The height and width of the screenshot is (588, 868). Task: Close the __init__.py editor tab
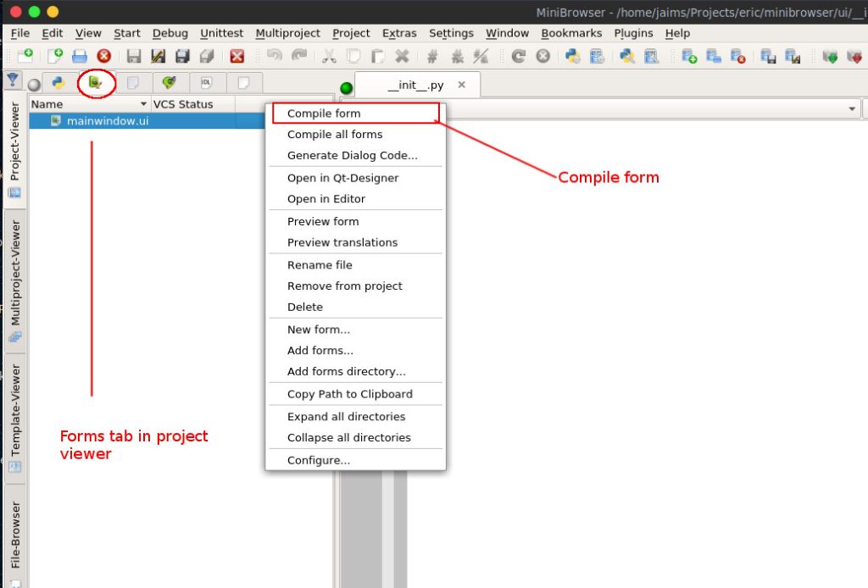(x=462, y=85)
